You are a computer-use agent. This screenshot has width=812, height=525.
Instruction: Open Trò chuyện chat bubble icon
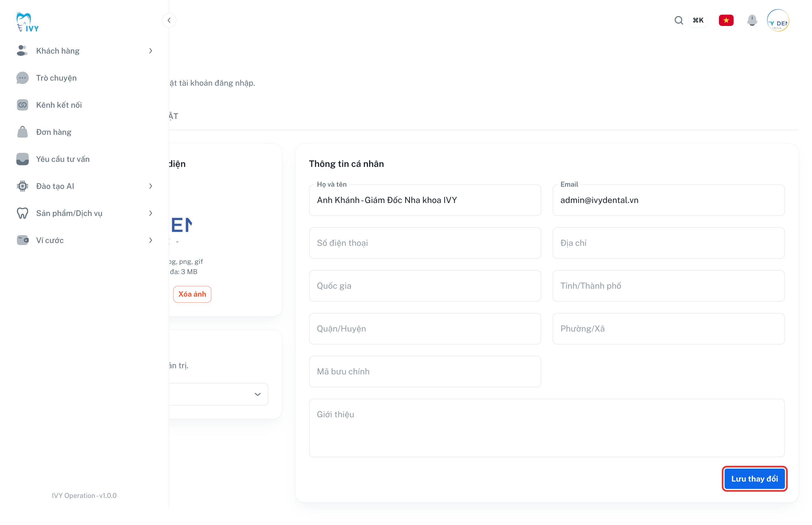22,78
